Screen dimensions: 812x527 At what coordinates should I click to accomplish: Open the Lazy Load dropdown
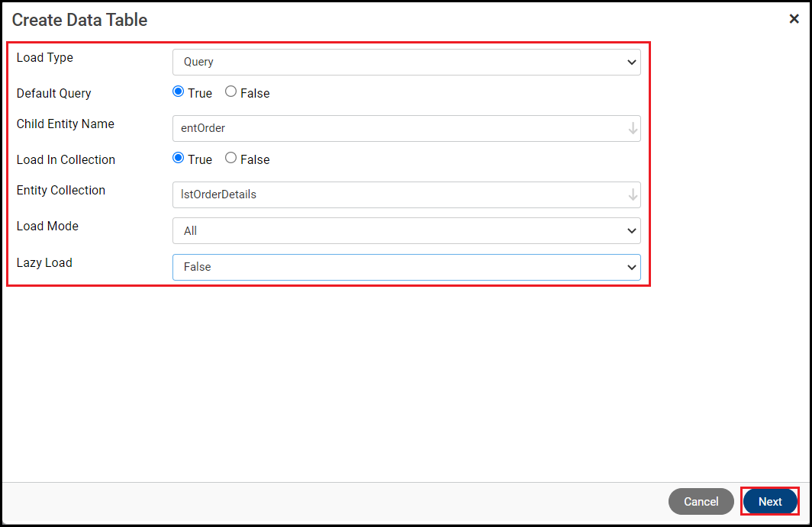point(406,268)
